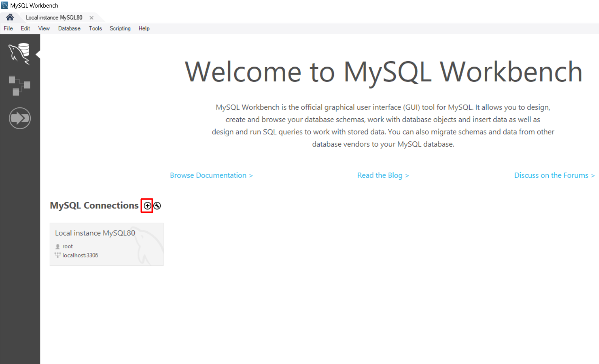Add a new MySQL connection with plus icon

click(147, 206)
